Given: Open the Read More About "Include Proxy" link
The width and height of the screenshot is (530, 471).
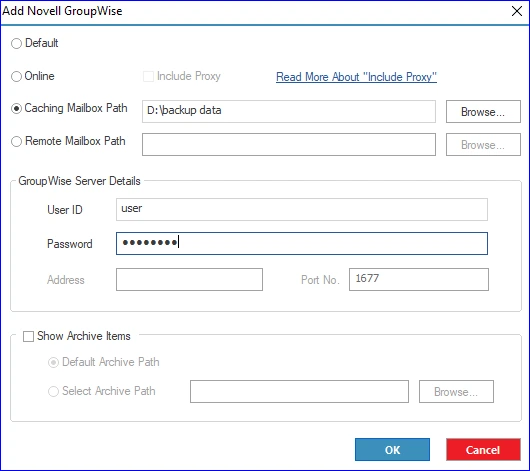Looking at the screenshot, I should 356,77.
